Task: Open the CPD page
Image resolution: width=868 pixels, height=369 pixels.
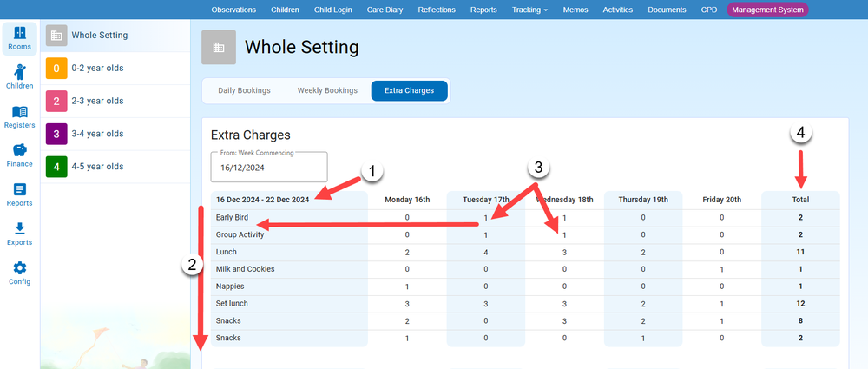Action: point(708,10)
